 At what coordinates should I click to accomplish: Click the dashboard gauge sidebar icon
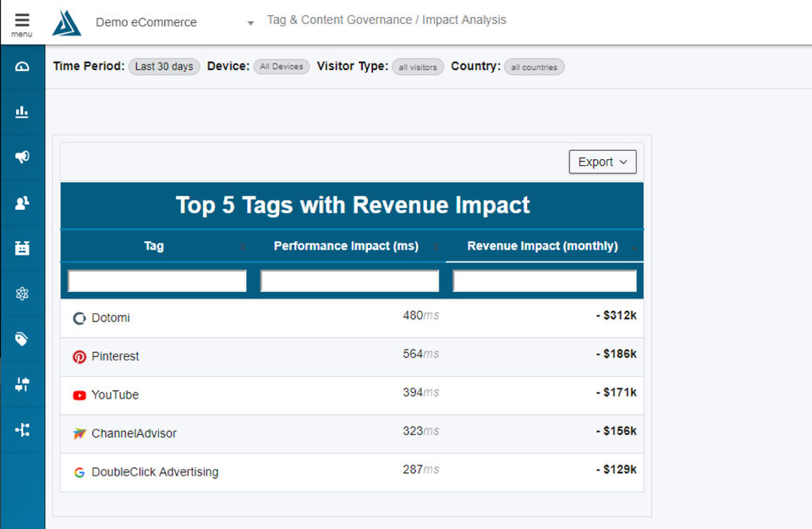22,66
